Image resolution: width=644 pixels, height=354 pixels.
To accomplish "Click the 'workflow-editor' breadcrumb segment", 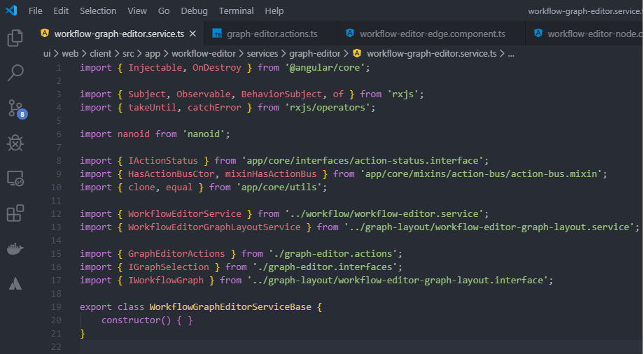I will coord(204,53).
